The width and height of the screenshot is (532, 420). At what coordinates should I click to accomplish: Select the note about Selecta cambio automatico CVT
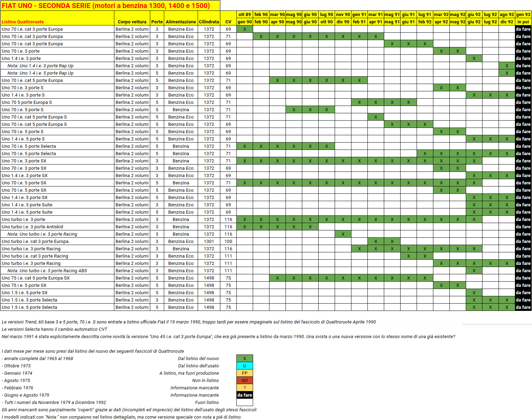point(55,329)
